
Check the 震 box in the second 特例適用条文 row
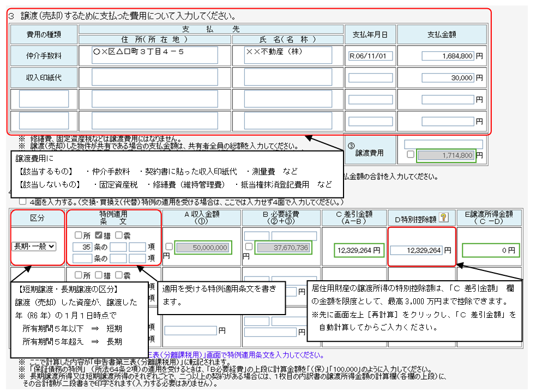(x=119, y=275)
